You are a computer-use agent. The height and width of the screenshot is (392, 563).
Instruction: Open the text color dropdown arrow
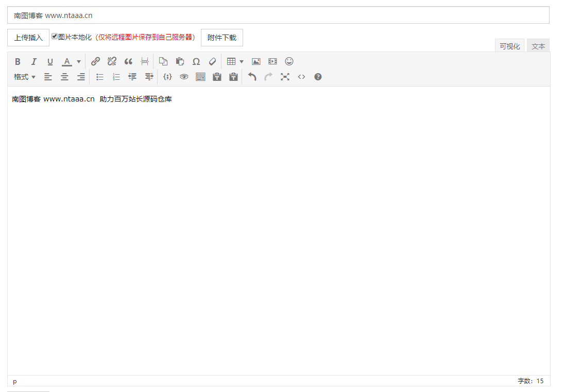[x=79, y=62]
